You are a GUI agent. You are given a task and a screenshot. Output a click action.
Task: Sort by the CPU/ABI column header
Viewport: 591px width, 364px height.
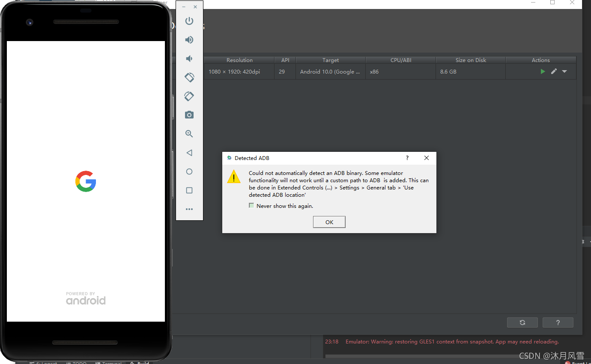401,60
